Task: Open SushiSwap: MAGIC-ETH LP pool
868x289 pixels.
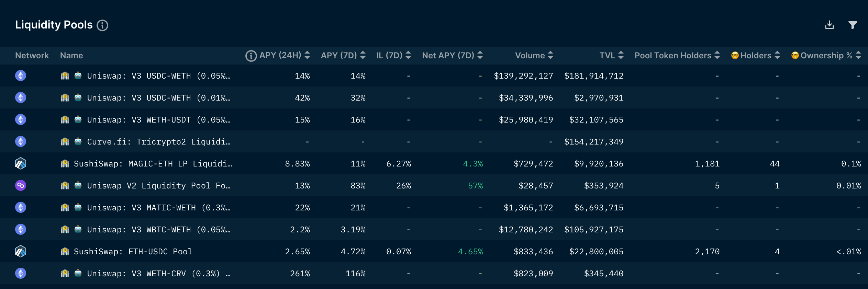Action: (153, 164)
